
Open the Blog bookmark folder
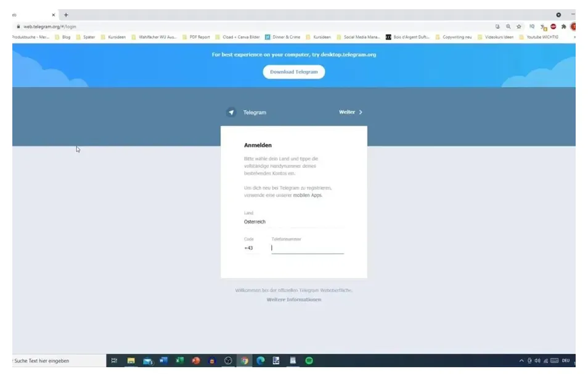click(x=63, y=37)
